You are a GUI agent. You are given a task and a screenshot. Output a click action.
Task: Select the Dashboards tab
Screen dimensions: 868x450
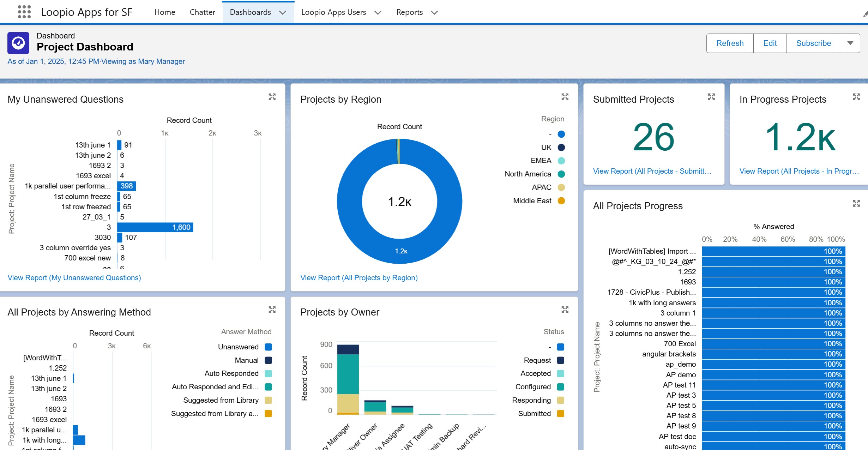point(251,12)
